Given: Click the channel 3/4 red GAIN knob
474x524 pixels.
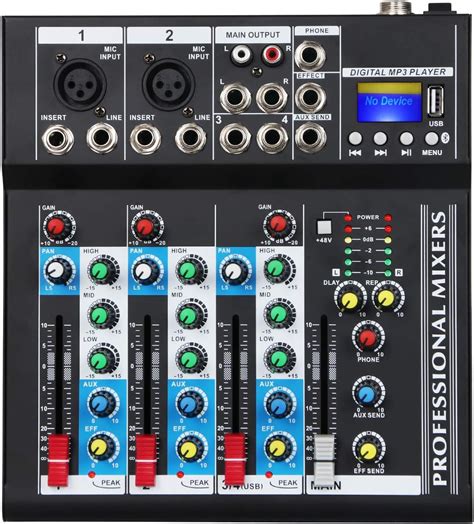Looking at the screenshot, I should click(x=278, y=225).
